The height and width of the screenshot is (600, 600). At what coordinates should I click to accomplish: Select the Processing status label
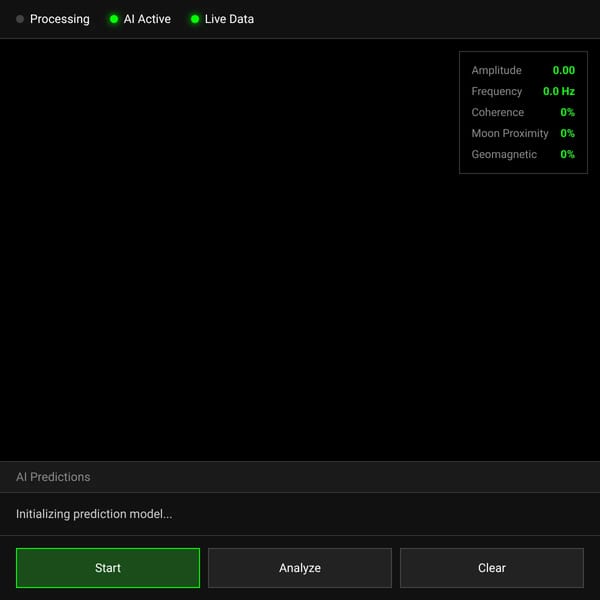tap(60, 19)
